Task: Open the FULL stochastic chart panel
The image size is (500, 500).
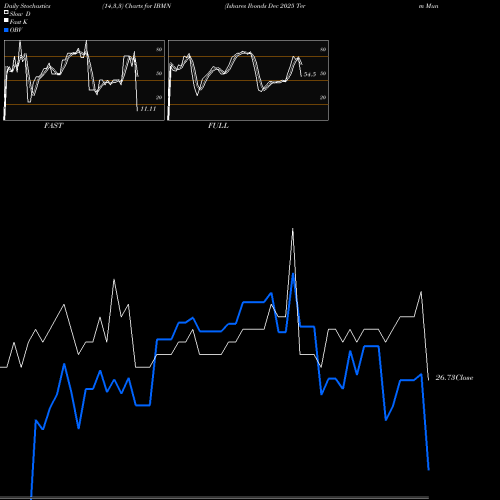Action: click(248, 80)
